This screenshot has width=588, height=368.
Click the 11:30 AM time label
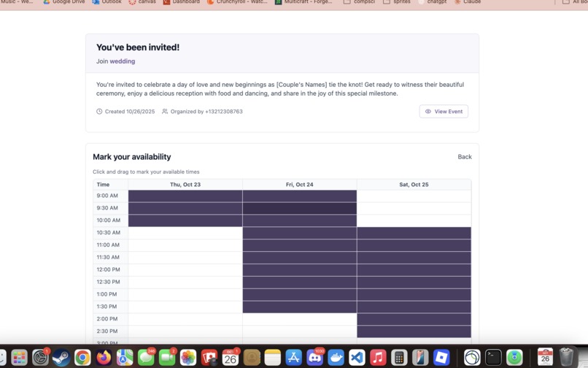click(108, 257)
